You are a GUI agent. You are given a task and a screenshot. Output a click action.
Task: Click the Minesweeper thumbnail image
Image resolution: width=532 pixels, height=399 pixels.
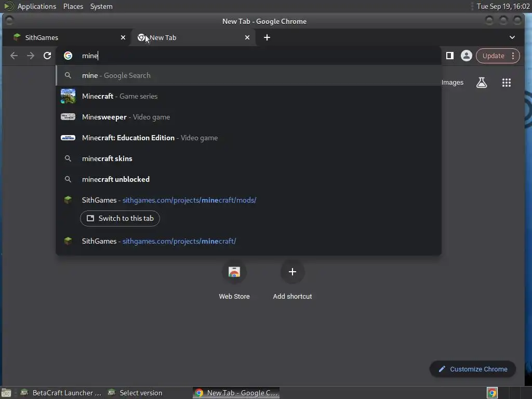(68, 117)
